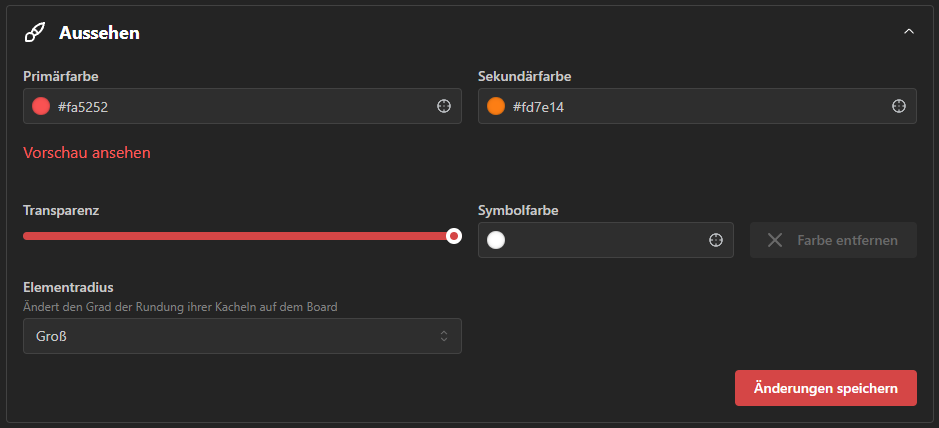This screenshot has width=939, height=428.
Task: Open the orange Sekundärfarbe color swatch
Action: click(x=496, y=106)
